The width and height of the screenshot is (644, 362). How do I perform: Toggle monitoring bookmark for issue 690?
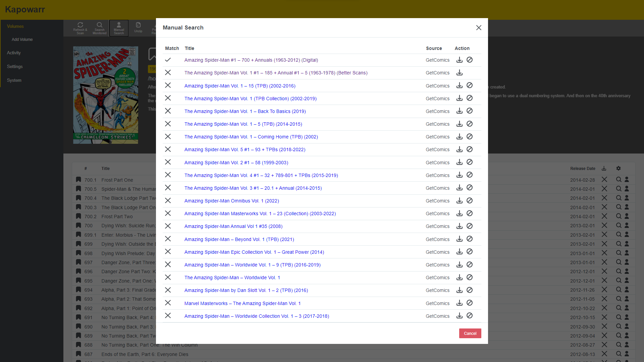pos(78,326)
